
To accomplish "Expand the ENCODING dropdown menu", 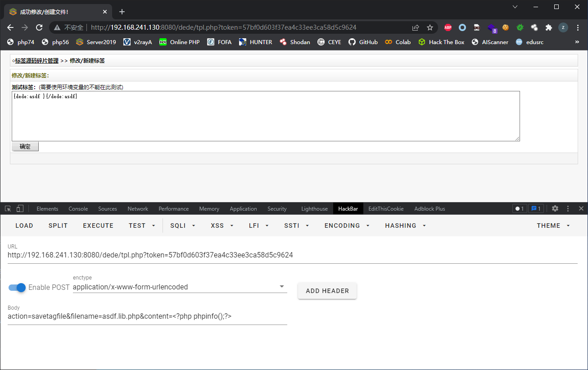I will pos(347,226).
